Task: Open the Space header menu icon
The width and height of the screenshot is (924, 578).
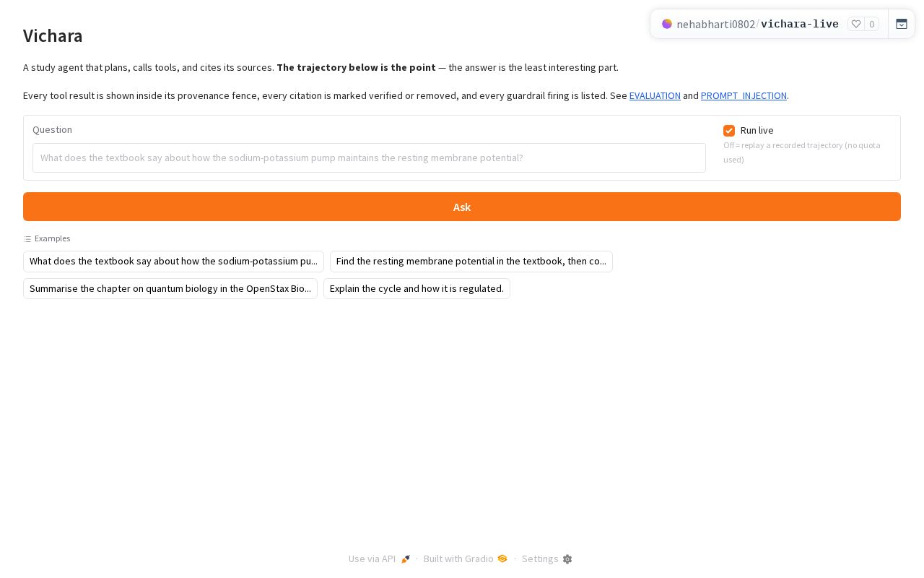Action: pyautogui.click(x=902, y=24)
